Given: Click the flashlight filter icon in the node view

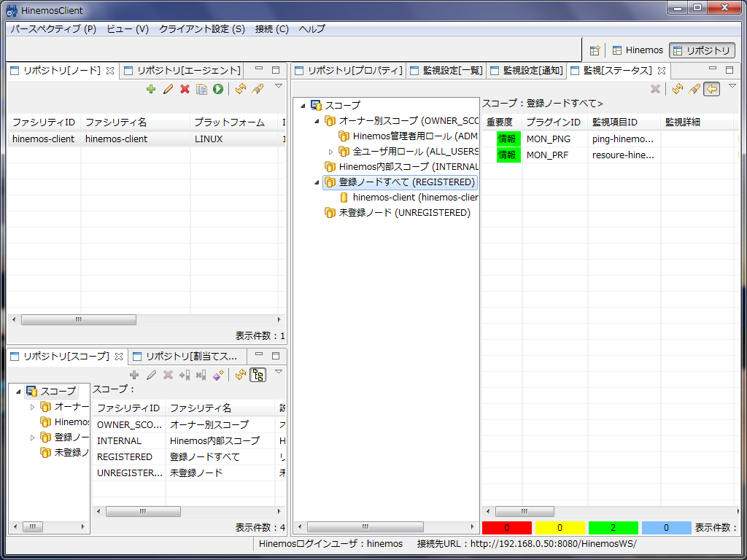Looking at the screenshot, I should pos(258,89).
